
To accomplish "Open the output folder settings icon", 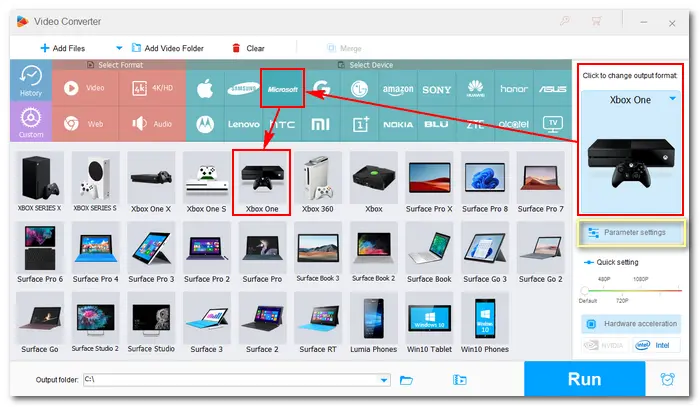I will (x=459, y=380).
